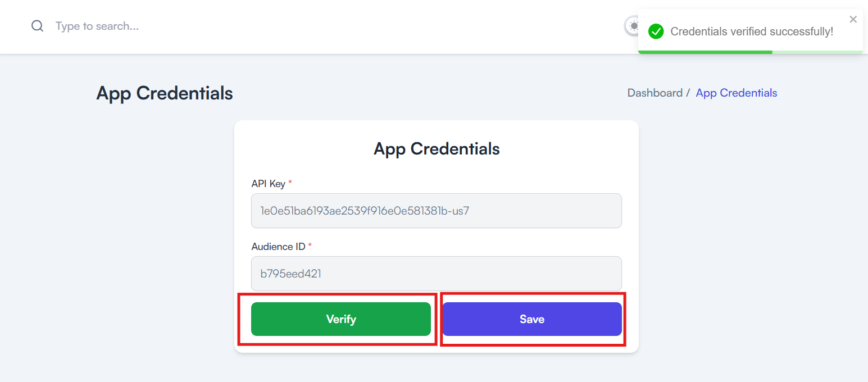Click the Audience ID field label
Image resolution: width=868 pixels, height=382 pixels.
point(278,247)
